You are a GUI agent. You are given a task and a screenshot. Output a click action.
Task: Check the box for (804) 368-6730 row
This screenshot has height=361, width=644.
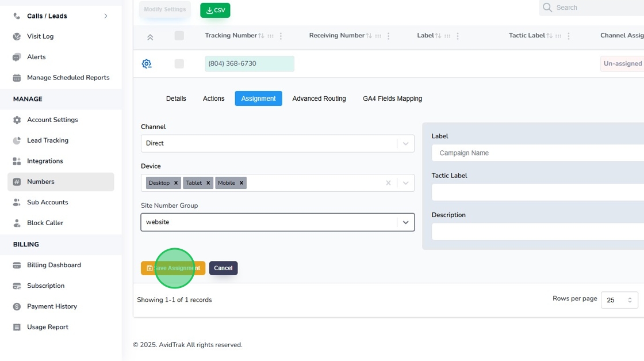pyautogui.click(x=179, y=64)
